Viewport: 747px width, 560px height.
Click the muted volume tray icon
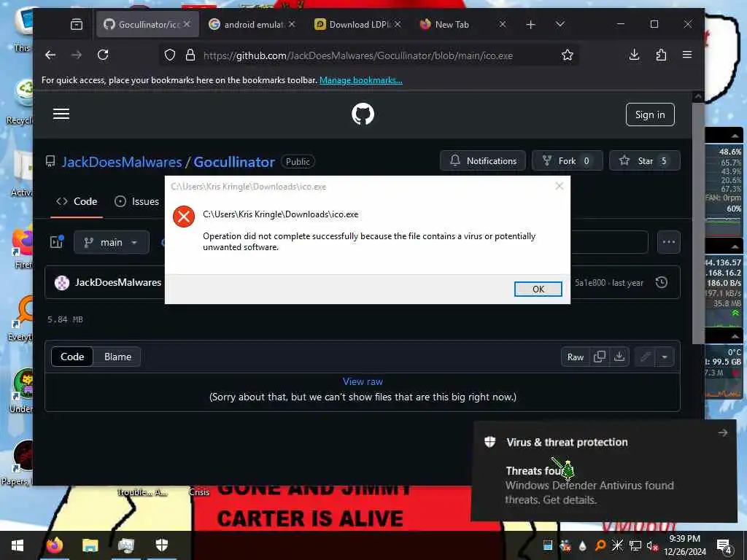[651, 545]
